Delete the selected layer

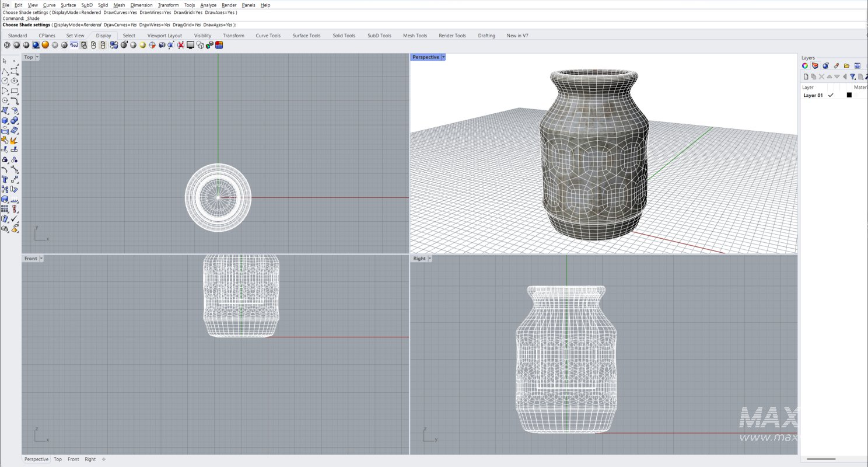(822, 76)
